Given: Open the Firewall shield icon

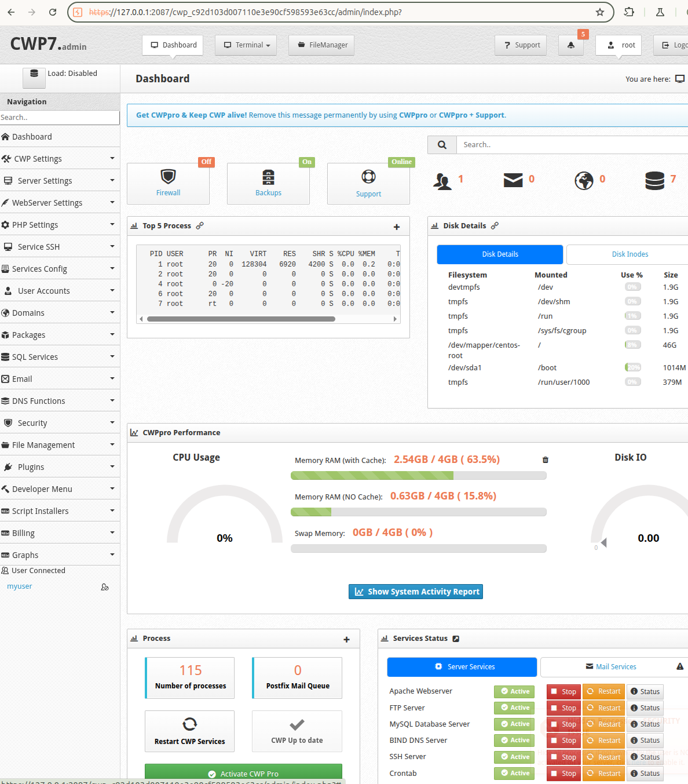Looking at the screenshot, I should click(x=168, y=176).
